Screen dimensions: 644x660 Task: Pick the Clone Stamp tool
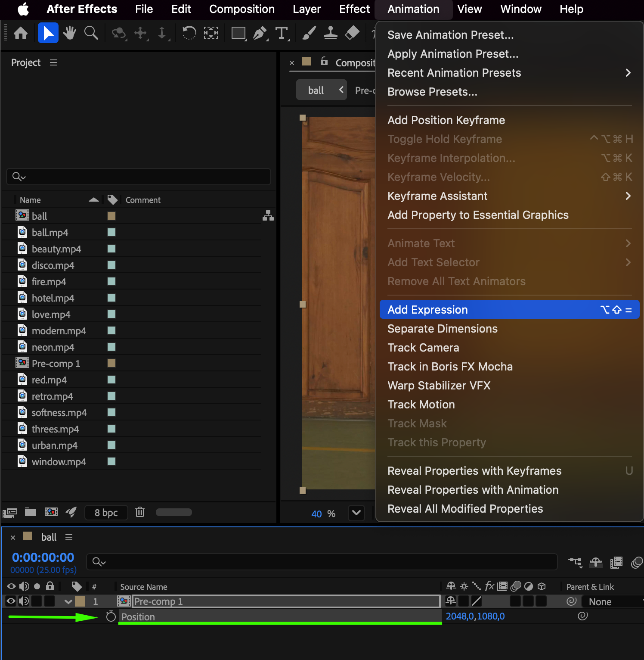(x=330, y=33)
